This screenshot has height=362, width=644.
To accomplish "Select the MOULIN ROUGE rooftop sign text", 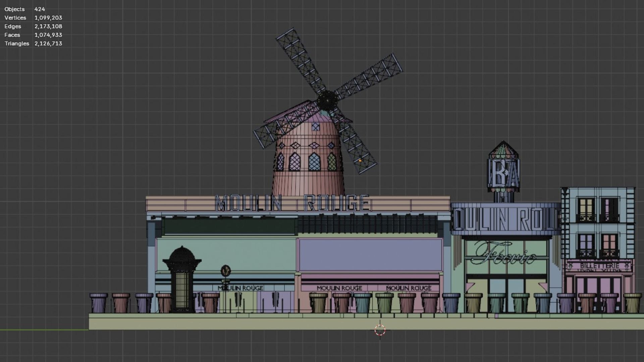I will (292, 203).
